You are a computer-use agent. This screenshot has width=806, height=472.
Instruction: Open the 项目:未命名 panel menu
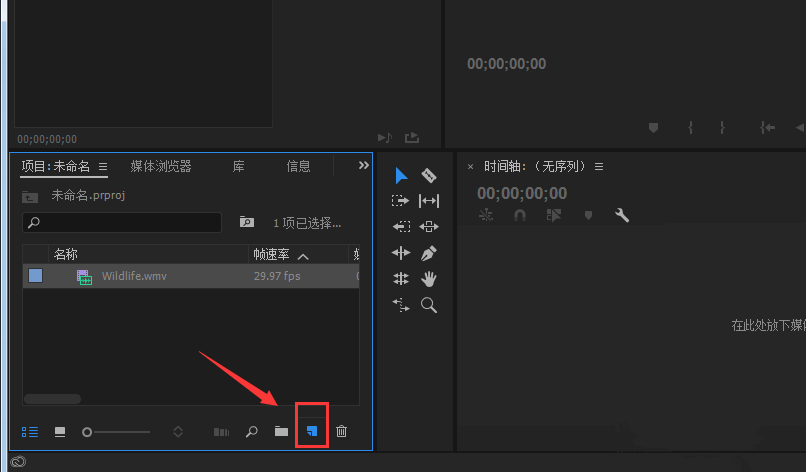point(103,167)
